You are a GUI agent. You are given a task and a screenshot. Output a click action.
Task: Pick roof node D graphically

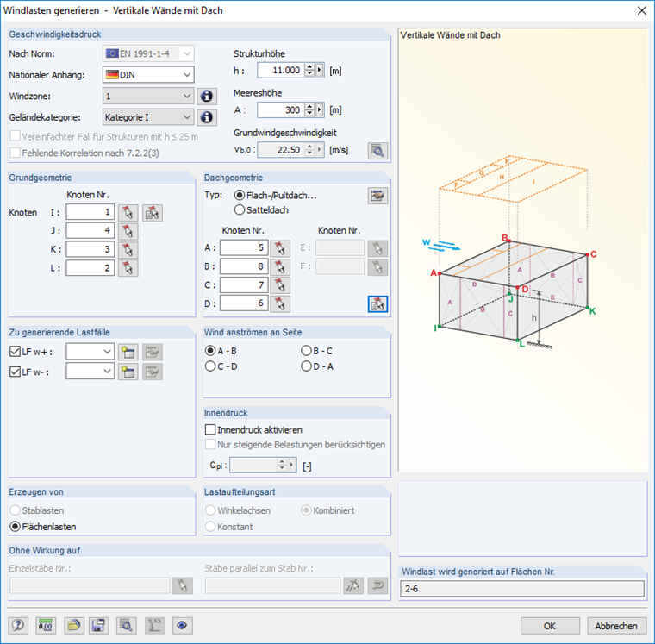click(x=280, y=303)
